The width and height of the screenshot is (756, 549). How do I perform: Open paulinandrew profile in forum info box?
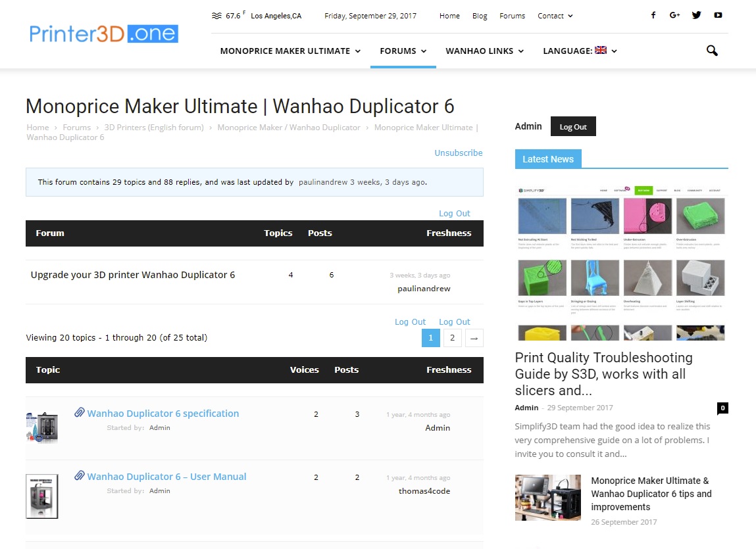323,182
